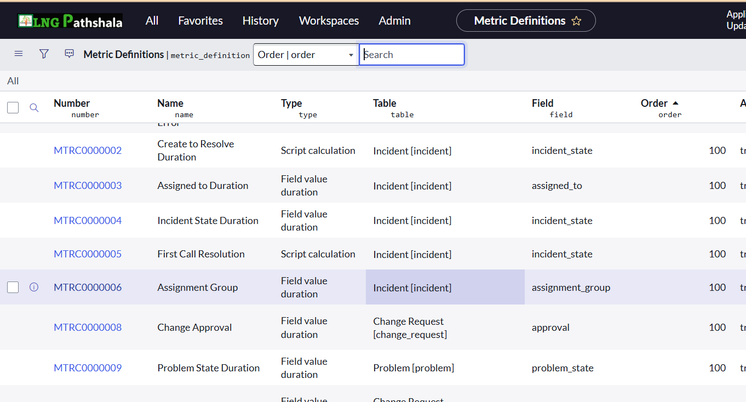The width and height of the screenshot is (746, 402).
Task: Open the History menu
Action: tap(260, 21)
